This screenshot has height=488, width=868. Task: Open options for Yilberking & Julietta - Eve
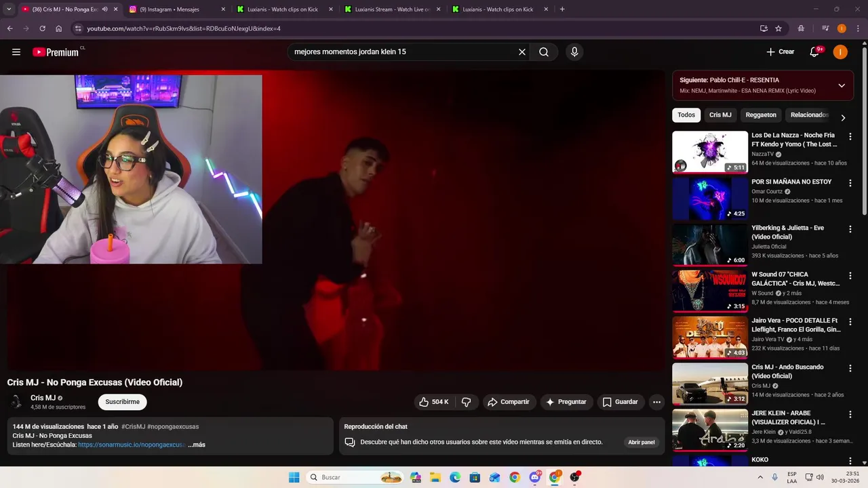coord(850,228)
